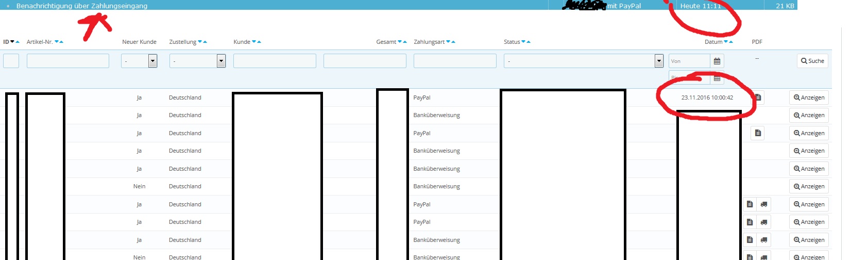
Task: Sort Datum column descending
Action: [726, 42]
